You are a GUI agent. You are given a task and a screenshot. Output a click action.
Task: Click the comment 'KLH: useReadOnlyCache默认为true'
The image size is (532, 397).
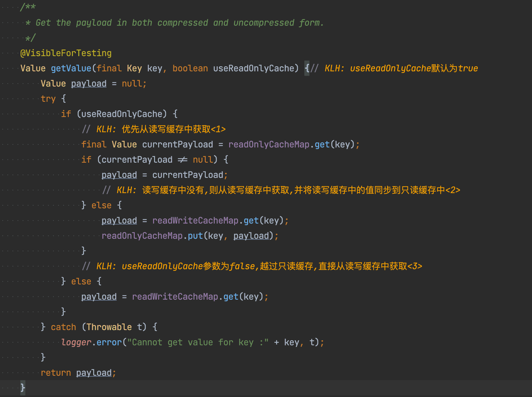click(394, 68)
